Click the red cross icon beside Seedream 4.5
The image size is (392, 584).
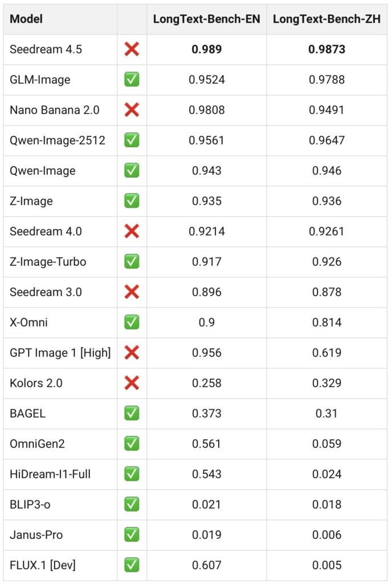(132, 49)
